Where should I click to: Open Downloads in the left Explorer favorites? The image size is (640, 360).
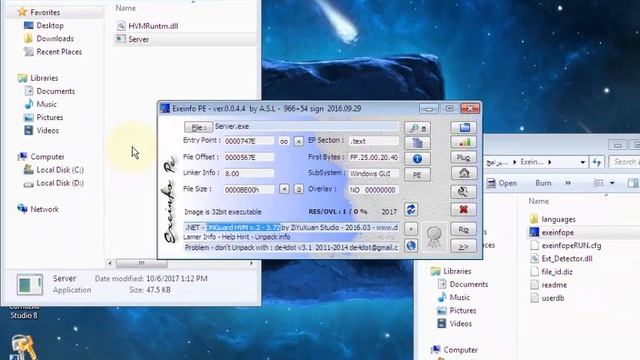pos(55,38)
